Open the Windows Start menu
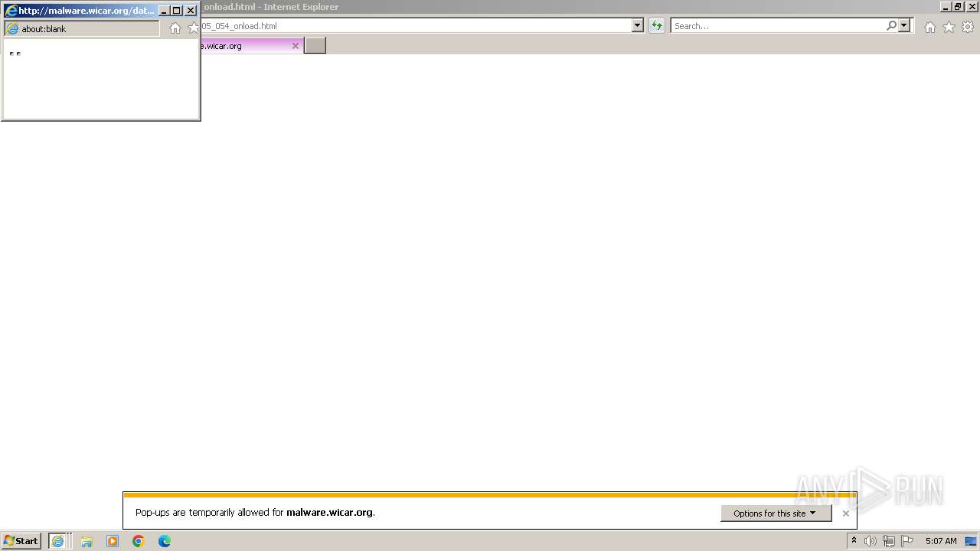The height and width of the screenshot is (551, 980). [21, 541]
